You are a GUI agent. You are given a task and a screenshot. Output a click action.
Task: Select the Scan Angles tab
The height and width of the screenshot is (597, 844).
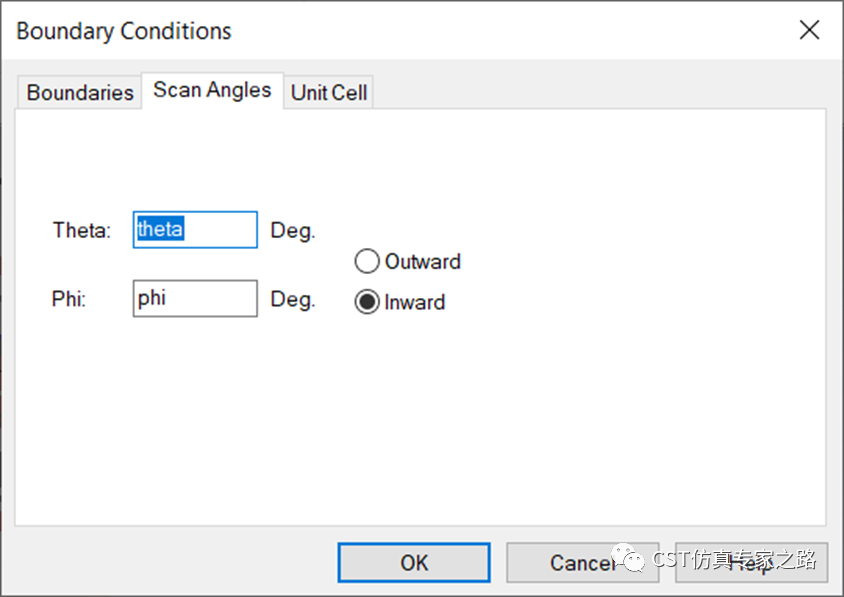[212, 90]
